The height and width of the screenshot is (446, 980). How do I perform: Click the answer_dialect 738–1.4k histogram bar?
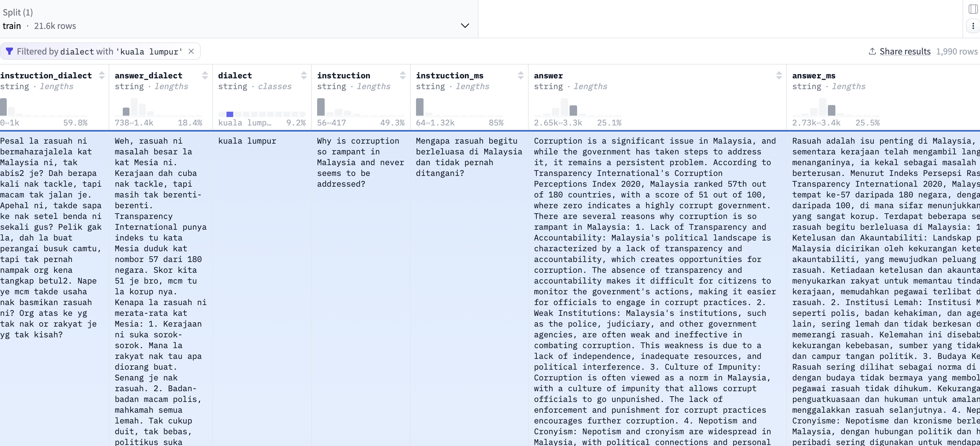[x=126, y=112]
